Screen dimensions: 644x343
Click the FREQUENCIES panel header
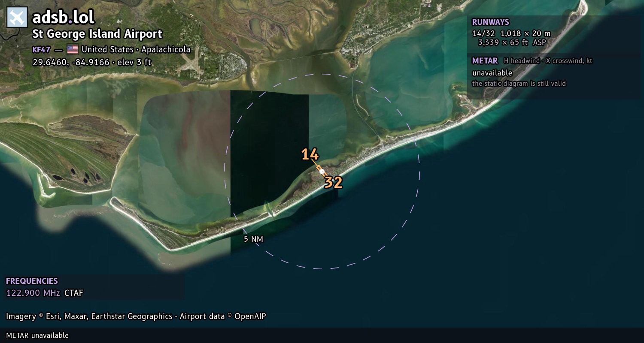[32, 281]
